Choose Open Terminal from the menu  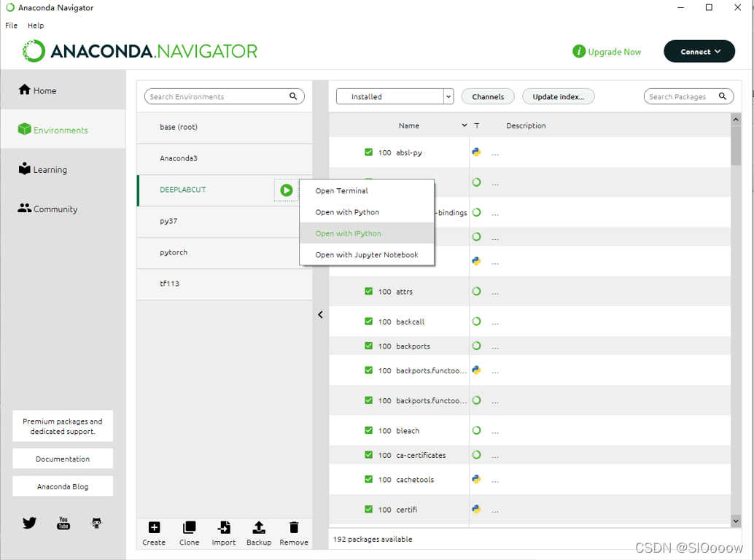367,191
